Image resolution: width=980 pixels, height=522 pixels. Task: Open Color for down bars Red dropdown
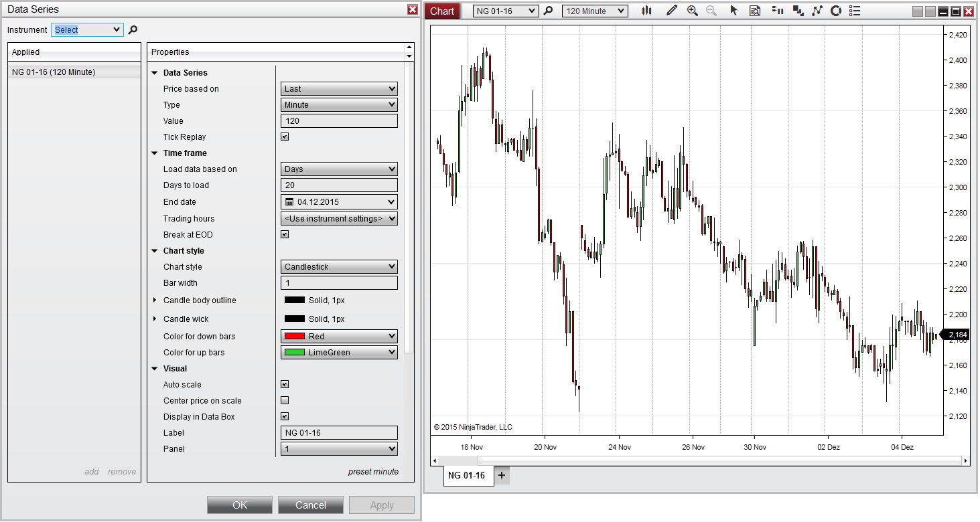(x=339, y=337)
